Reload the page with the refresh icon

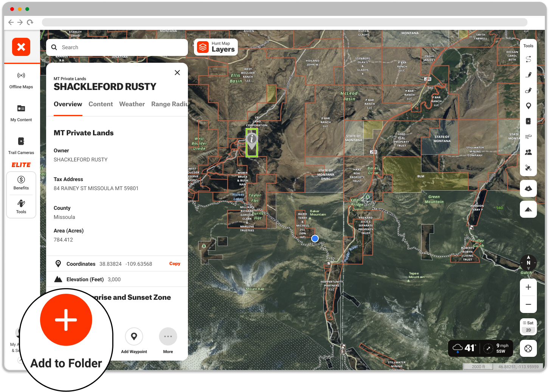click(x=30, y=22)
